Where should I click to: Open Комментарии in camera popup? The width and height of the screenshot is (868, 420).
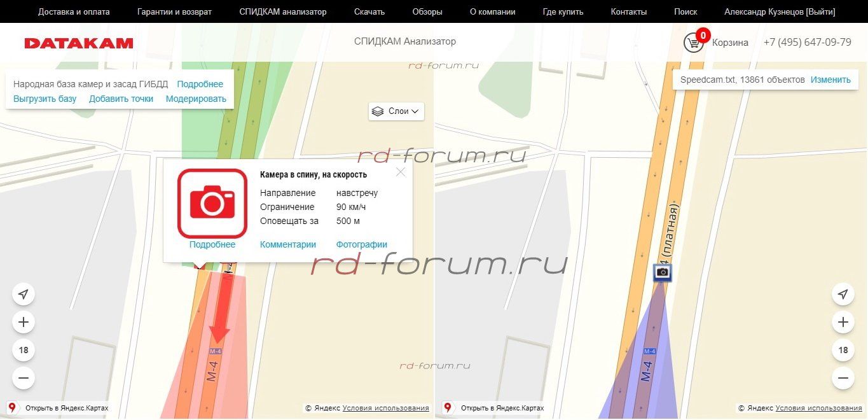click(288, 244)
